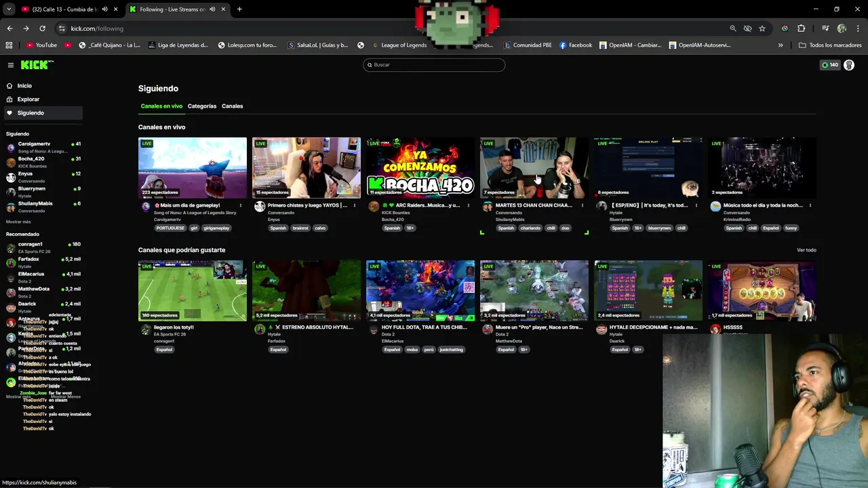Open the Comunidad PBE bookmark
868x488 pixels.
click(528, 45)
